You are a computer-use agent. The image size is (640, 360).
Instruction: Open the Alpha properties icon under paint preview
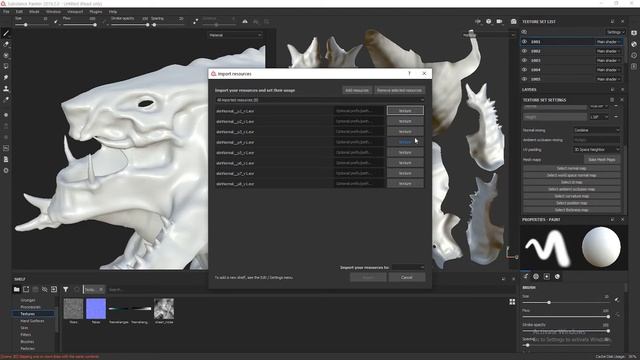tap(536, 276)
